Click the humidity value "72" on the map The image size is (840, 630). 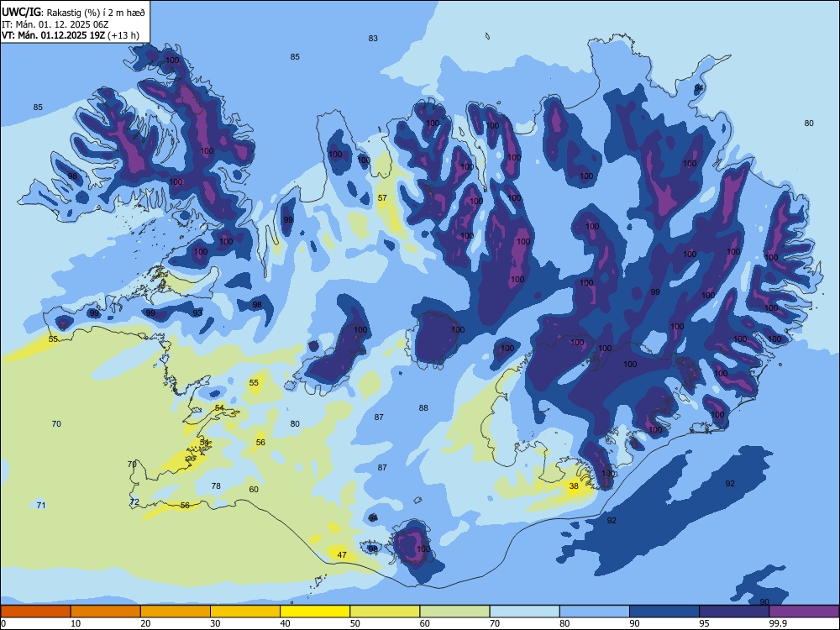tap(134, 502)
